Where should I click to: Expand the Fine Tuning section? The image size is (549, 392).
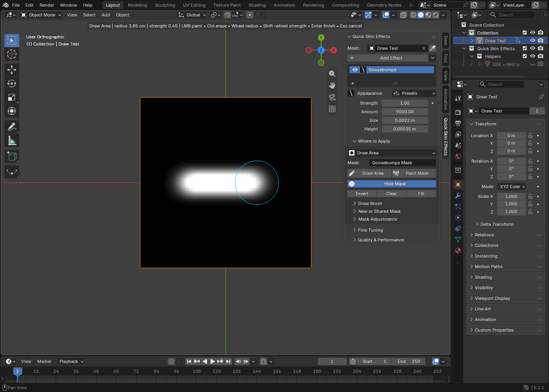[370, 230]
